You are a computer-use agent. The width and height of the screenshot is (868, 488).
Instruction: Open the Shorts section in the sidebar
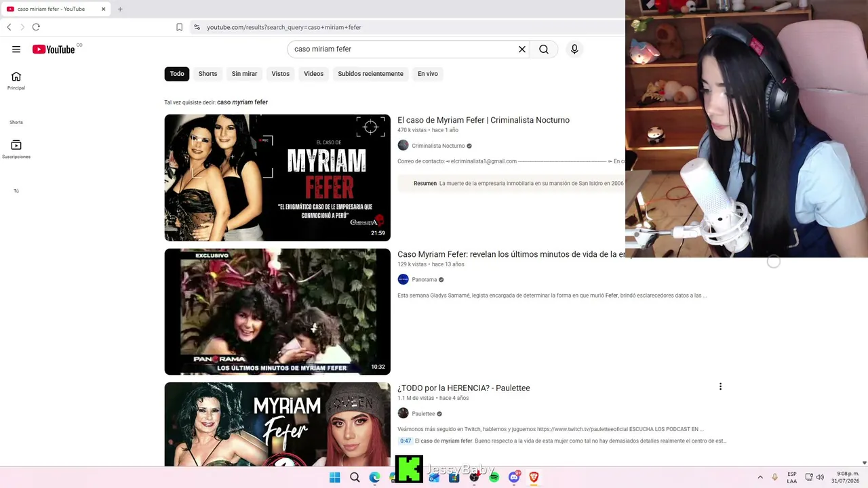pyautogui.click(x=16, y=122)
